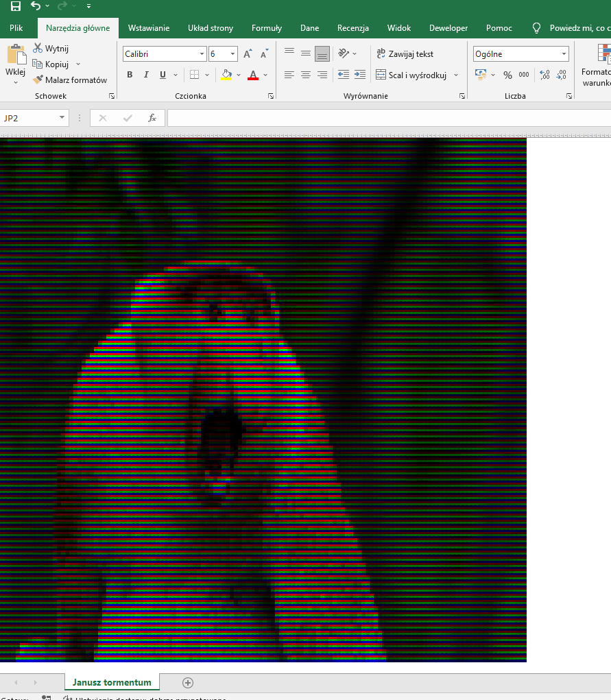
Task: Apply cell borders icon
Action: [194, 75]
